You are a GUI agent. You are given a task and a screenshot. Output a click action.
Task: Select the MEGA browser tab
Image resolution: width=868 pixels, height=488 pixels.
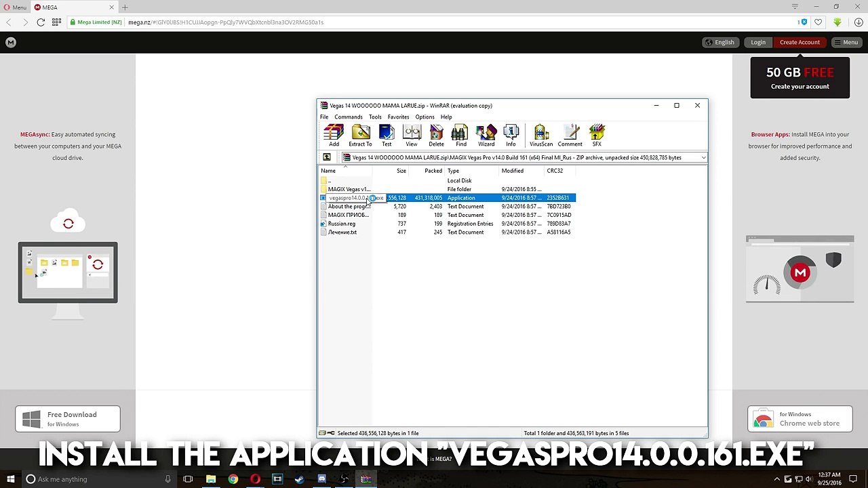point(74,7)
